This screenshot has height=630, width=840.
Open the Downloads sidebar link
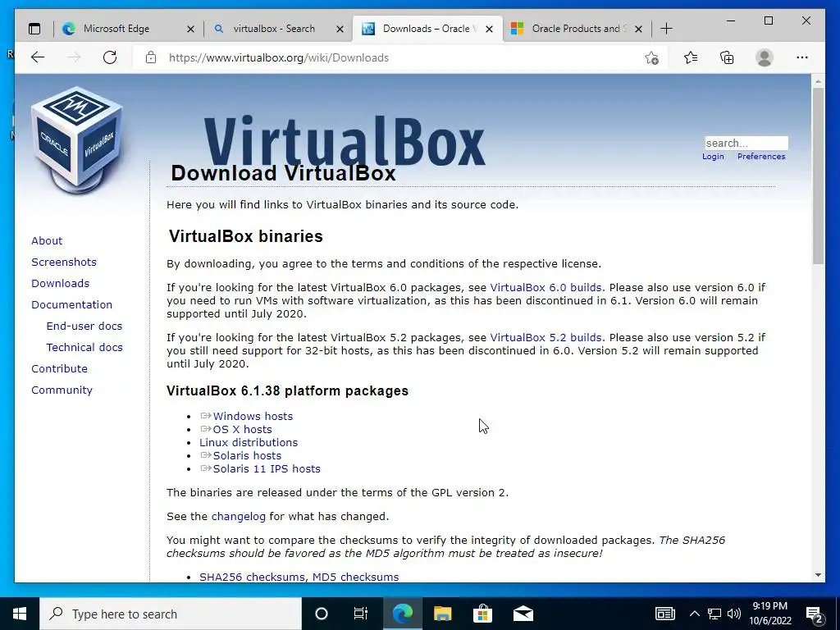point(60,284)
